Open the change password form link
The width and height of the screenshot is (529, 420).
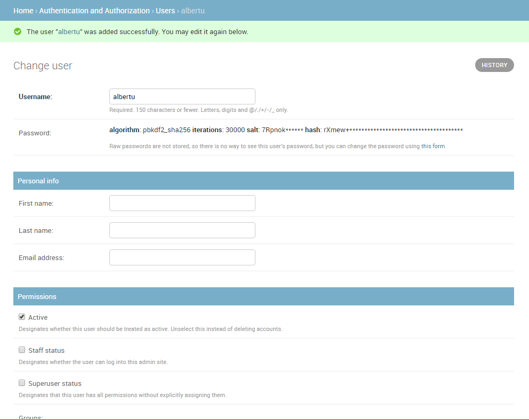coord(432,146)
